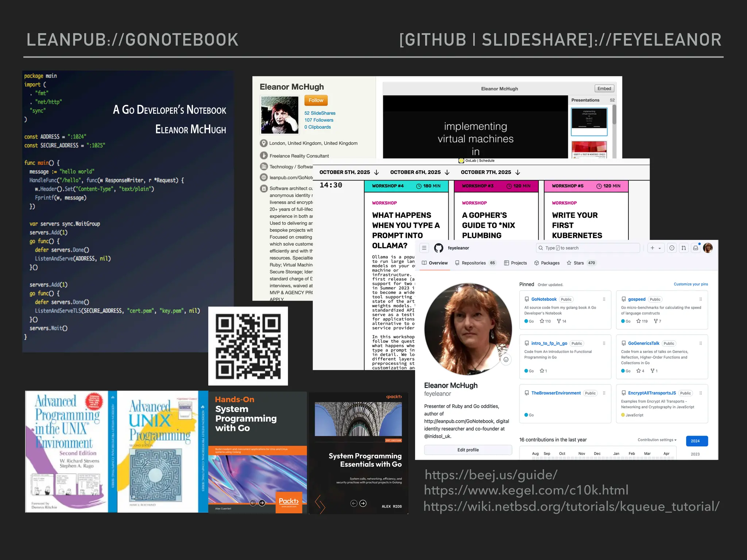Open the 107 Followers link
This screenshot has height=560, width=747.
[319, 120]
